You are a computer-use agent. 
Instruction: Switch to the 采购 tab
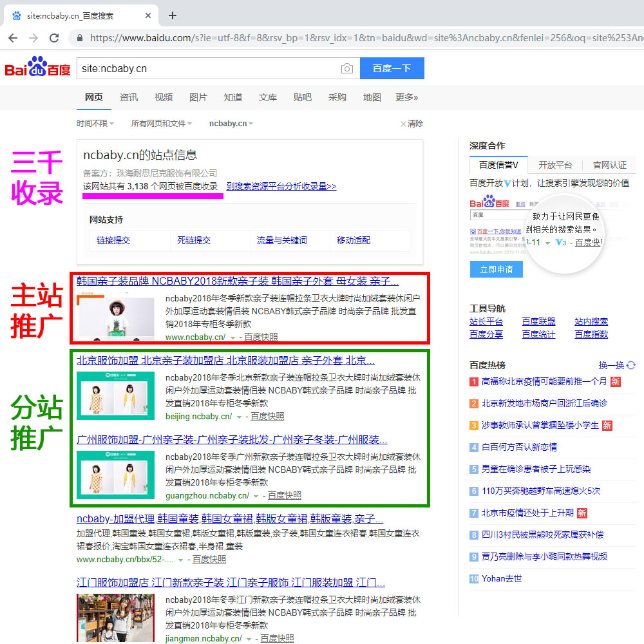click(337, 97)
